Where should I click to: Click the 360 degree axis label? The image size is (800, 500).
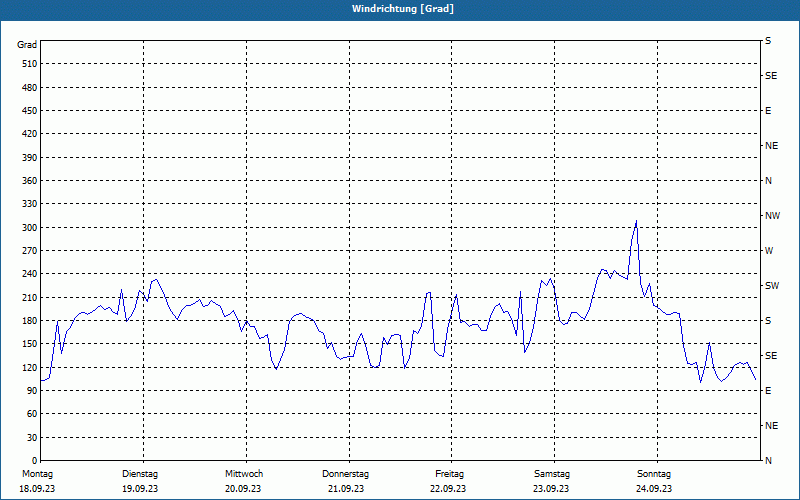pos(30,181)
